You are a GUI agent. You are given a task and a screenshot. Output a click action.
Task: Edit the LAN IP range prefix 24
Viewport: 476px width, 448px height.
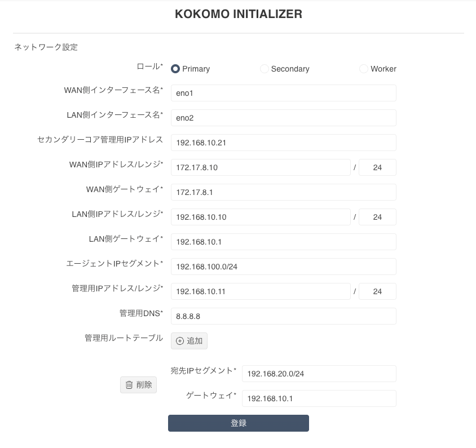pyautogui.click(x=377, y=217)
